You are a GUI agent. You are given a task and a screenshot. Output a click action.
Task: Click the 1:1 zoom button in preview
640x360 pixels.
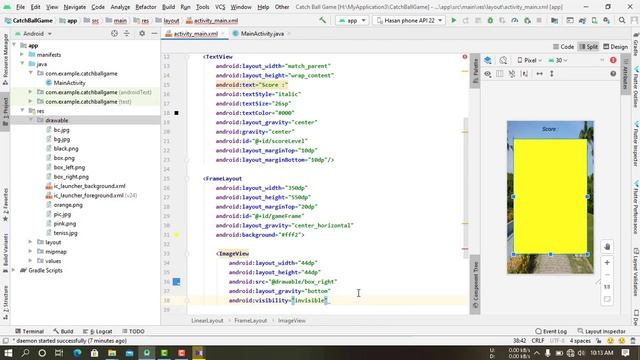607,287
